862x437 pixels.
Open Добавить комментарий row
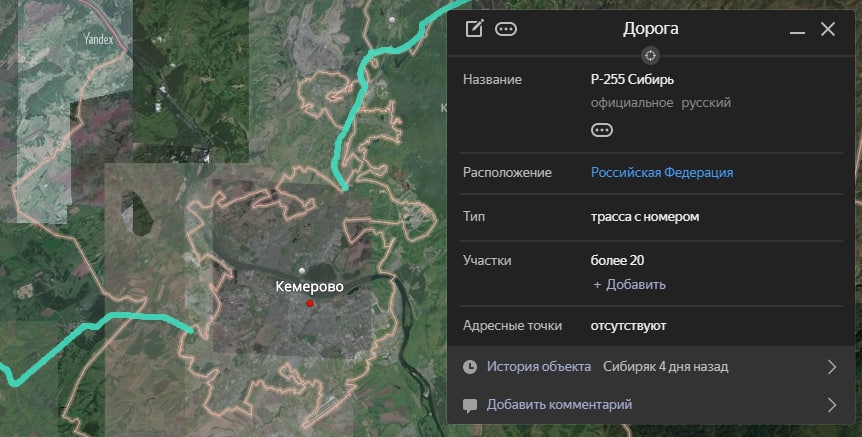tap(651, 405)
